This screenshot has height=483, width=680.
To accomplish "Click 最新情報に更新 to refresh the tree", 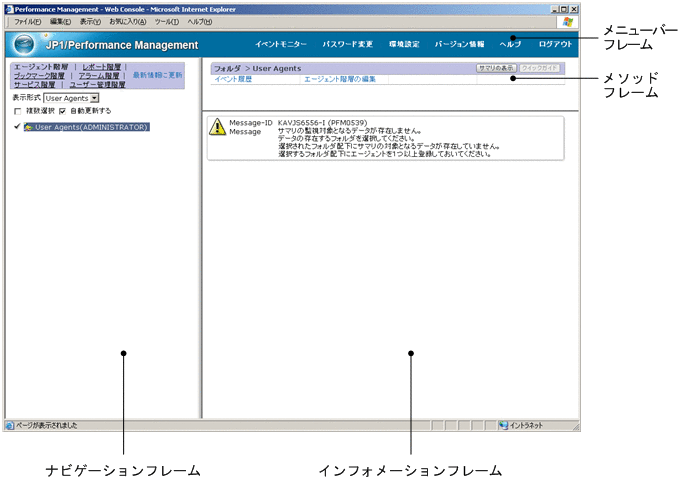I will point(157,75).
